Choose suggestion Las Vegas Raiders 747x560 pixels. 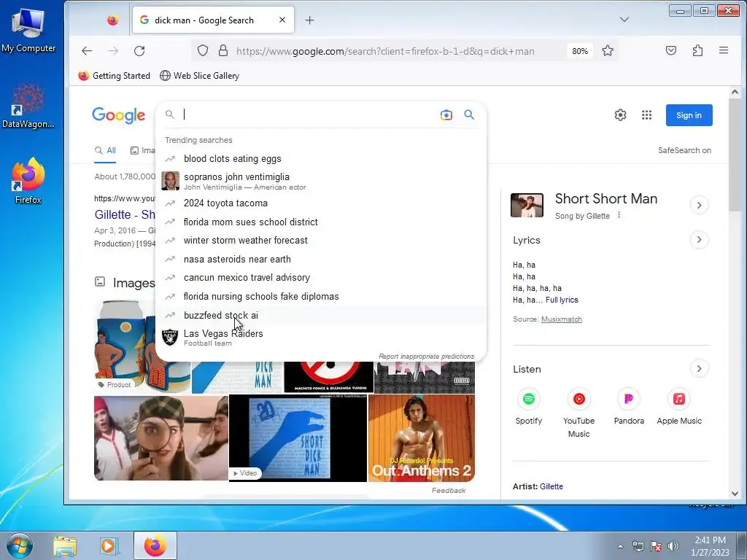pos(321,337)
